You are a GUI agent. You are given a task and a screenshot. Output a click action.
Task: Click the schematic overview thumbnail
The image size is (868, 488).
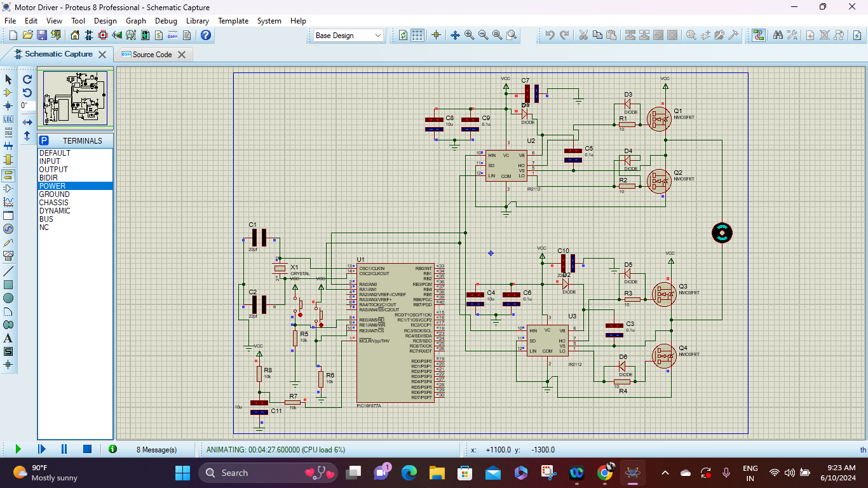75,98
